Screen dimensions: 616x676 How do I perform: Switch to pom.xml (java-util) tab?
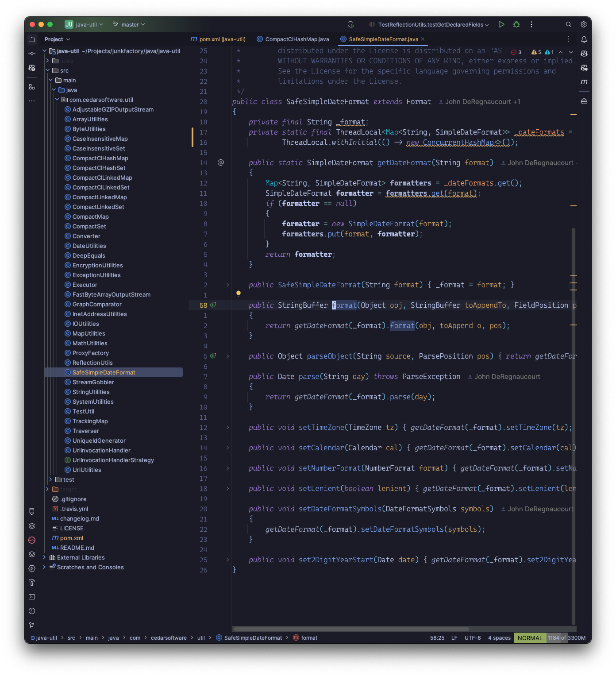pyautogui.click(x=218, y=39)
